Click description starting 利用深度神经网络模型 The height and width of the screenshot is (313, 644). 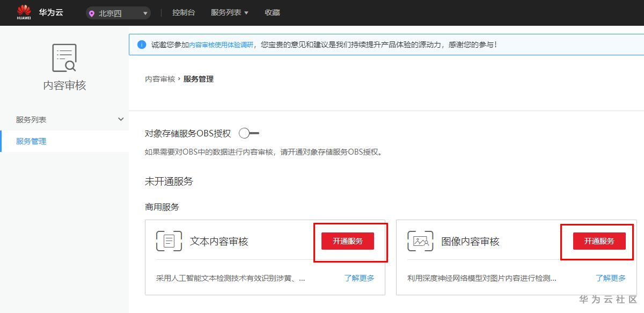482,279
